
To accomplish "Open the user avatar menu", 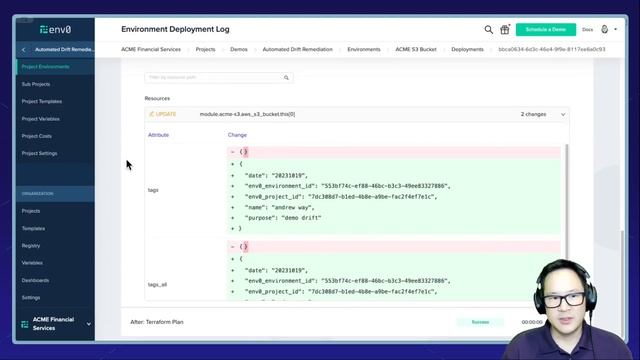I will (604, 29).
